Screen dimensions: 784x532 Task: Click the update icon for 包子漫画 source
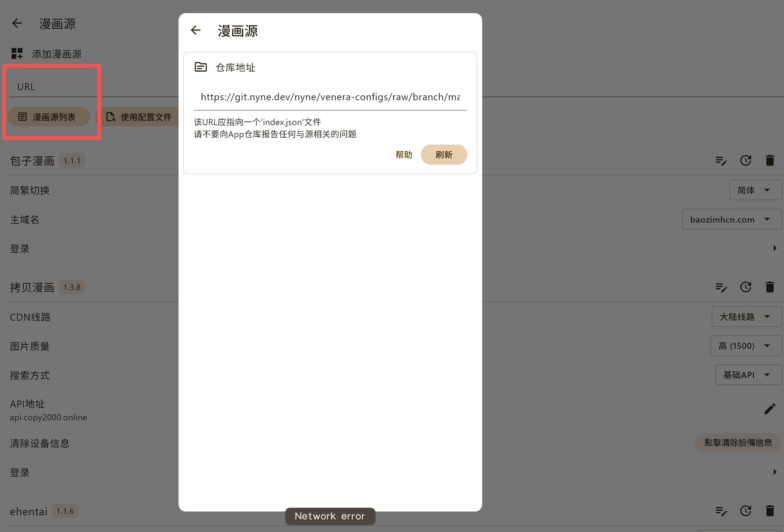(x=746, y=161)
